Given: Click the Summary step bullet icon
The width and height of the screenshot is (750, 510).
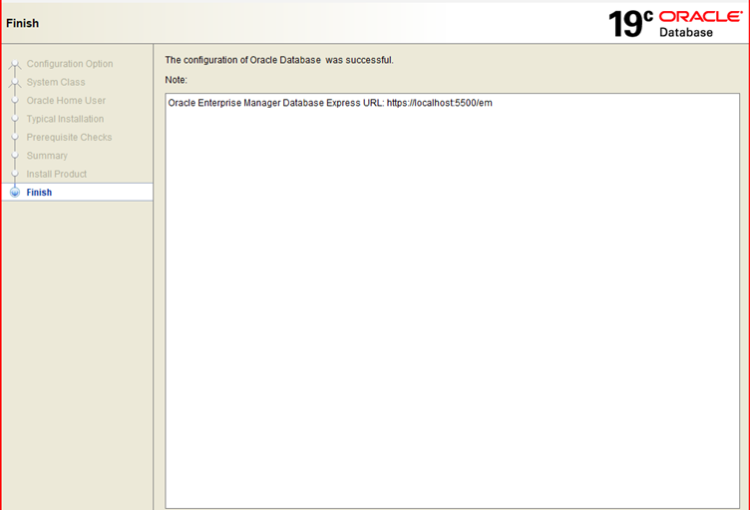Looking at the screenshot, I should pos(14,156).
